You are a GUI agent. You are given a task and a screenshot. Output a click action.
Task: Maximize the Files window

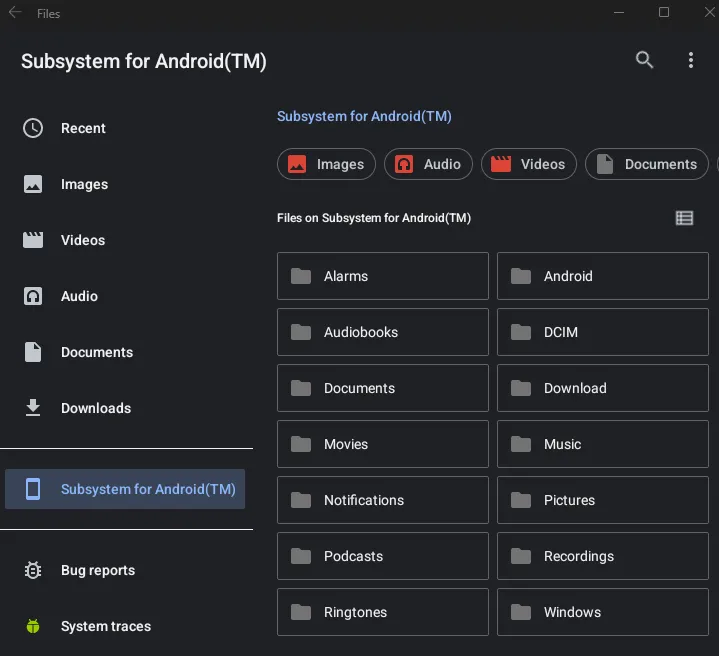pos(664,12)
